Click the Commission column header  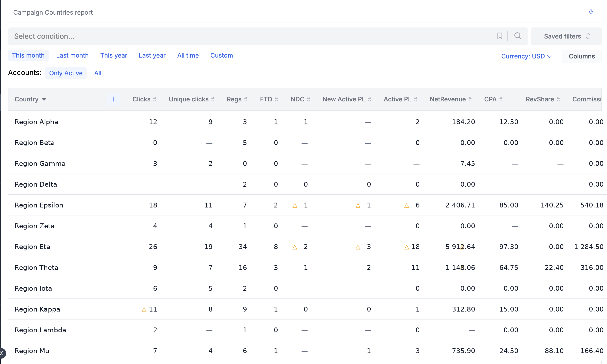tap(587, 99)
